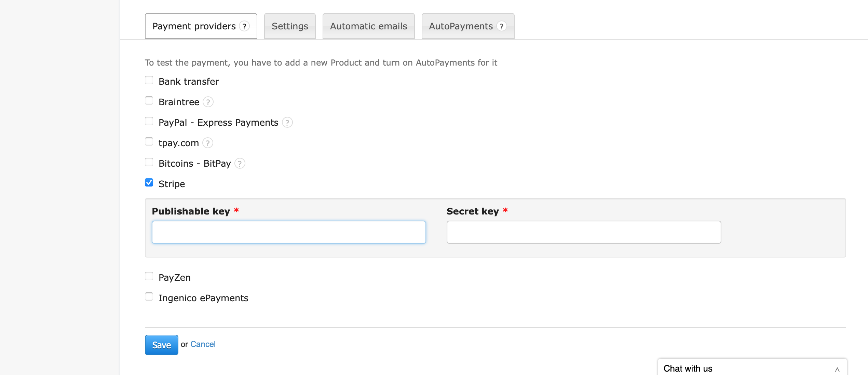Save the payment provider settings
The width and height of the screenshot is (868, 375).
(x=161, y=345)
